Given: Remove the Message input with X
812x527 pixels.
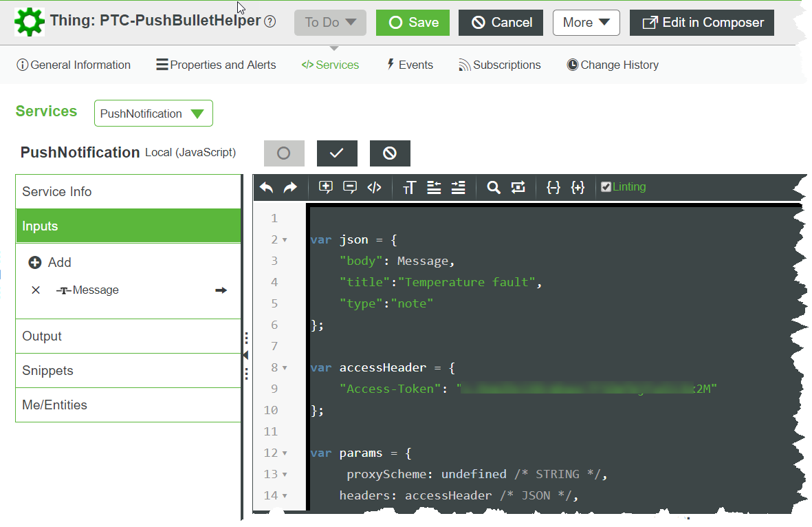Looking at the screenshot, I should point(36,290).
